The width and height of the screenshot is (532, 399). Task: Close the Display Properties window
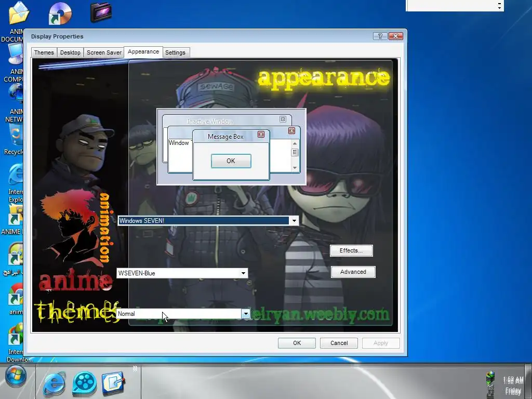click(x=395, y=36)
